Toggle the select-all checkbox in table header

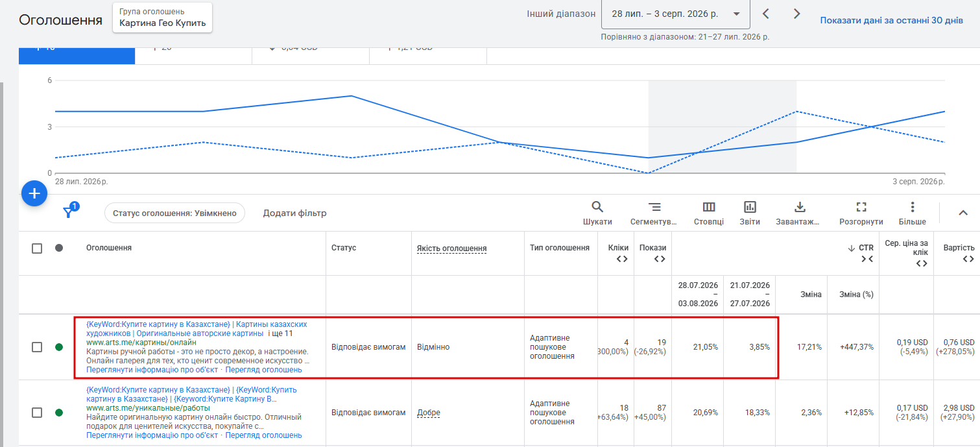(x=37, y=248)
